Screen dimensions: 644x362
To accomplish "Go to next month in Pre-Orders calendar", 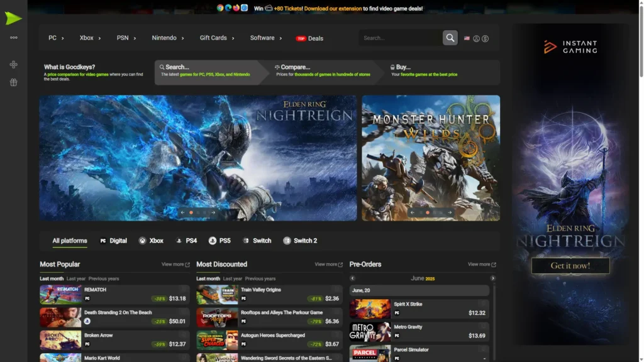I will coord(493,278).
